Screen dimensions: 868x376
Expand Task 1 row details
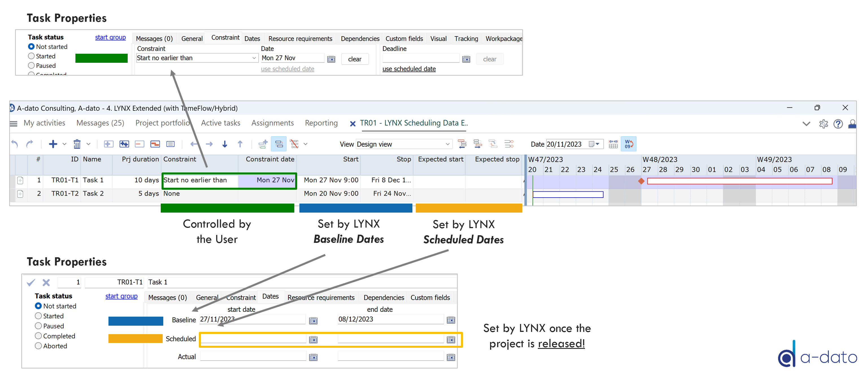click(x=20, y=180)
